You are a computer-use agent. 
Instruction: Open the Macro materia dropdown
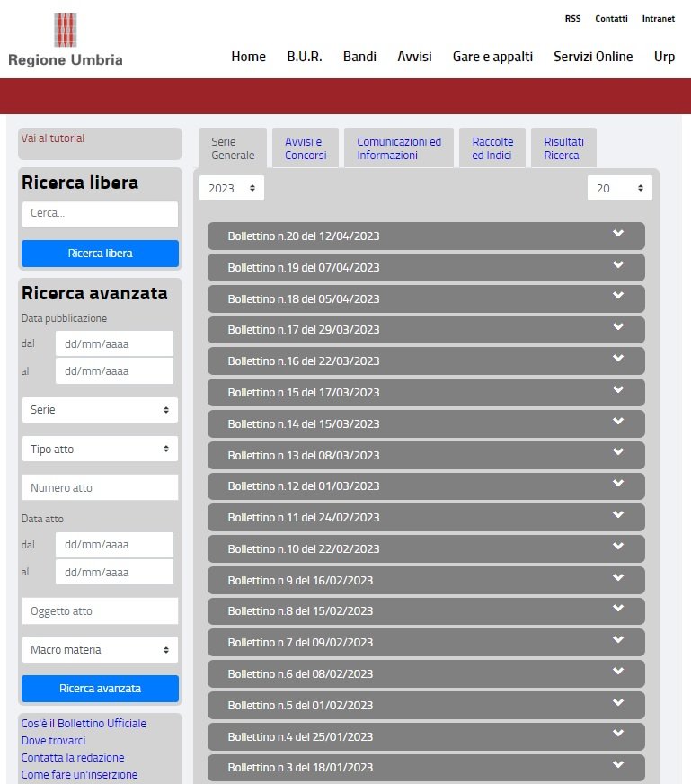pos(100,649)
